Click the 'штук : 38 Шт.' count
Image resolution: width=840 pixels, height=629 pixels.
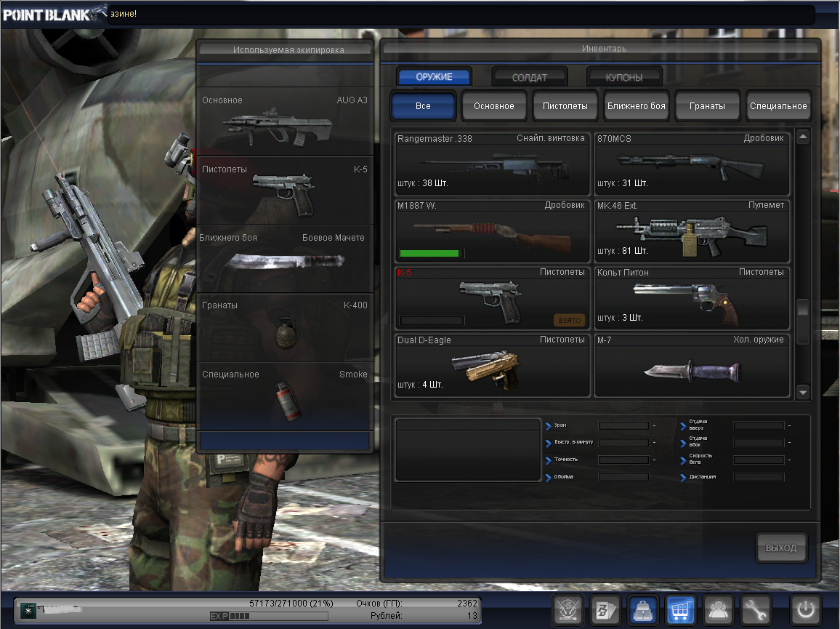click(423, 183)
